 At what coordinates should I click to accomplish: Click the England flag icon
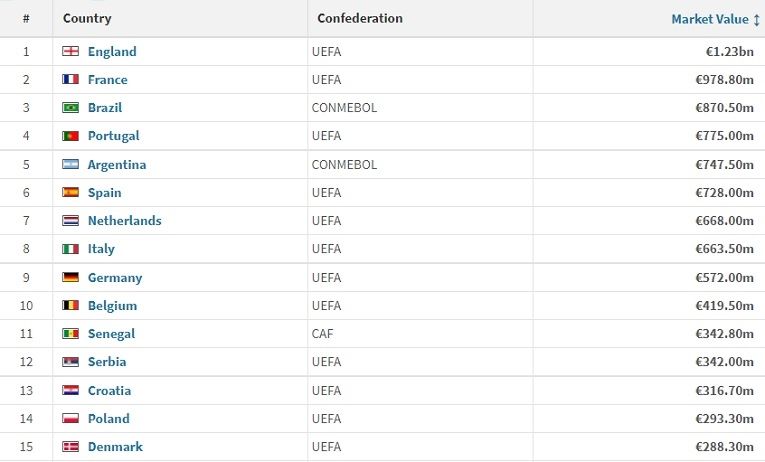[70, 52]
